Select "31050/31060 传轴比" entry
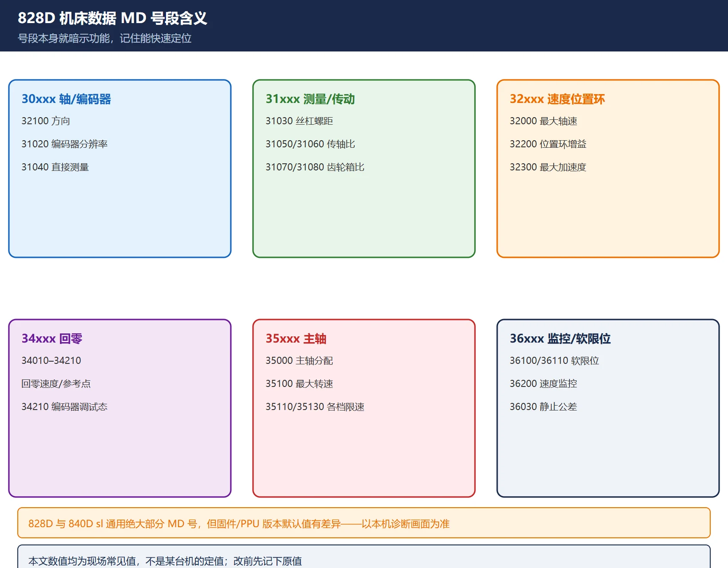This screenshot has width=728, height=568. coord(310,144)
